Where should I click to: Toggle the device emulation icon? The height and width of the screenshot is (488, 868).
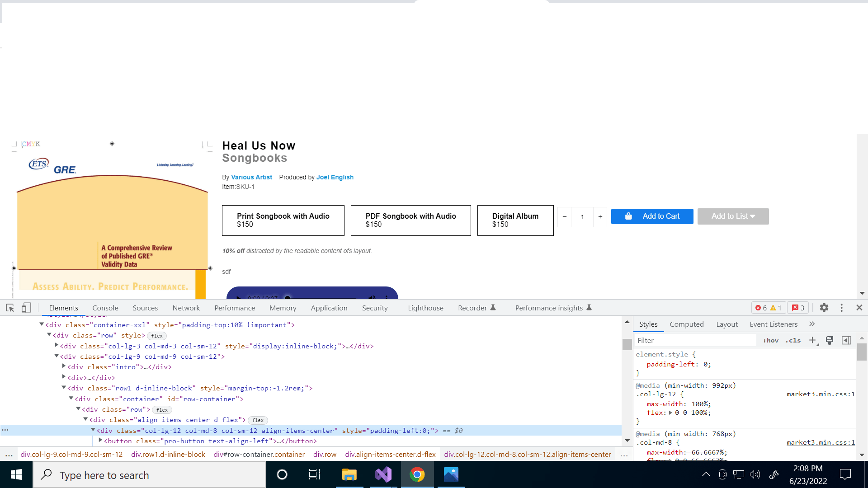26,308
